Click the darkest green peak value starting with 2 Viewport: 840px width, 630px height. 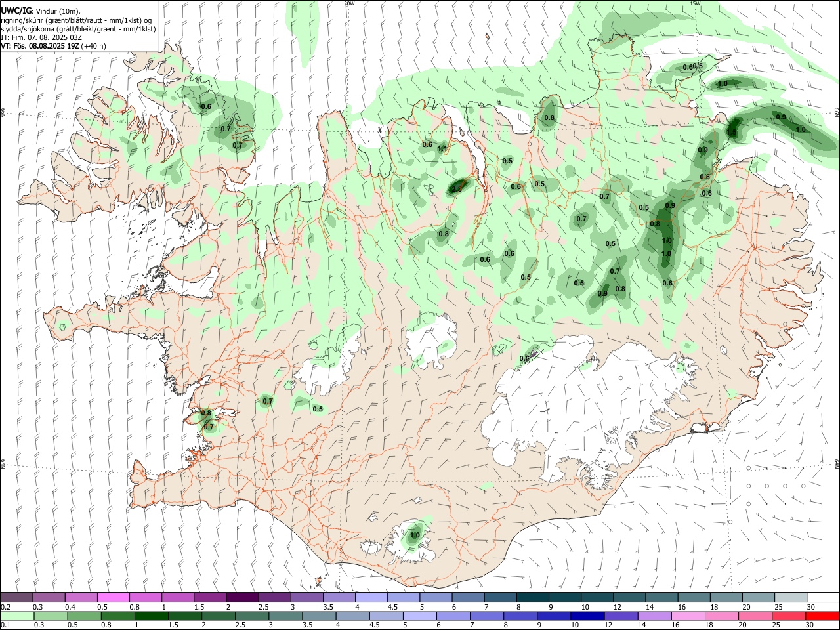457,189
